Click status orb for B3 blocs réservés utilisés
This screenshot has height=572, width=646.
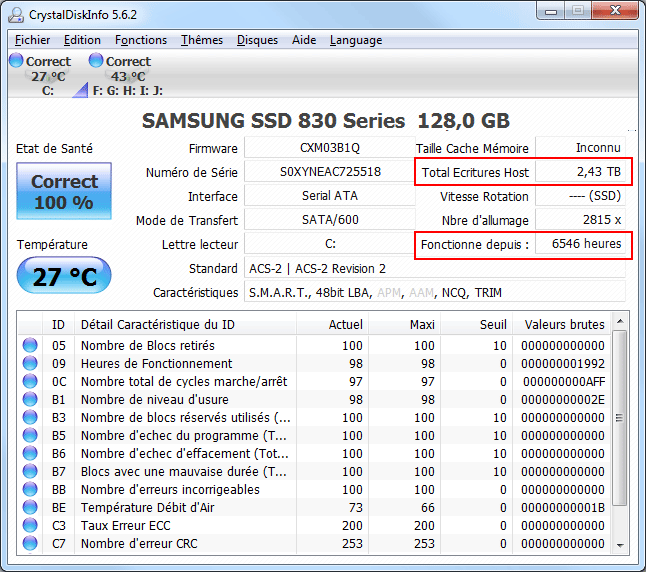pyautogui.click(x=30, y=417)
